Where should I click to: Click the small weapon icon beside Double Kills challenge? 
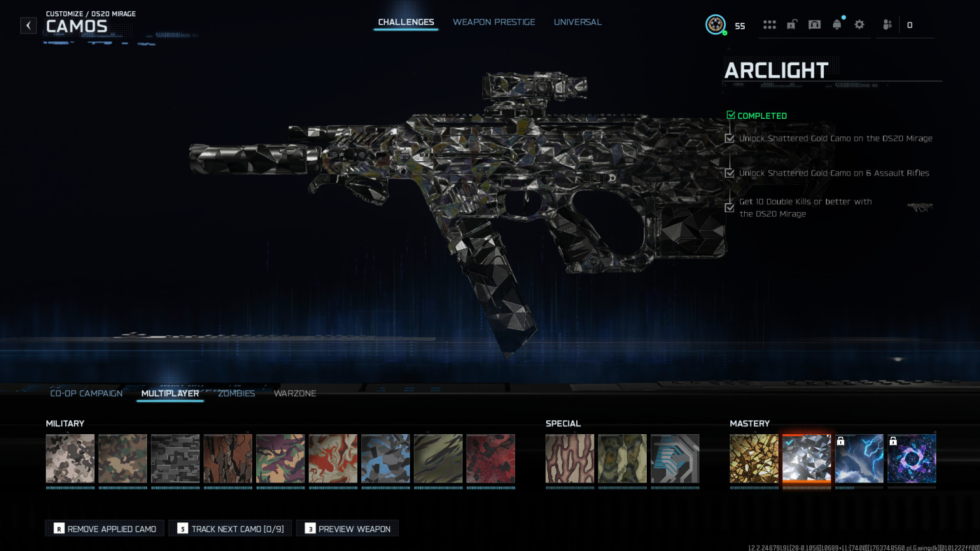point(919,207)
